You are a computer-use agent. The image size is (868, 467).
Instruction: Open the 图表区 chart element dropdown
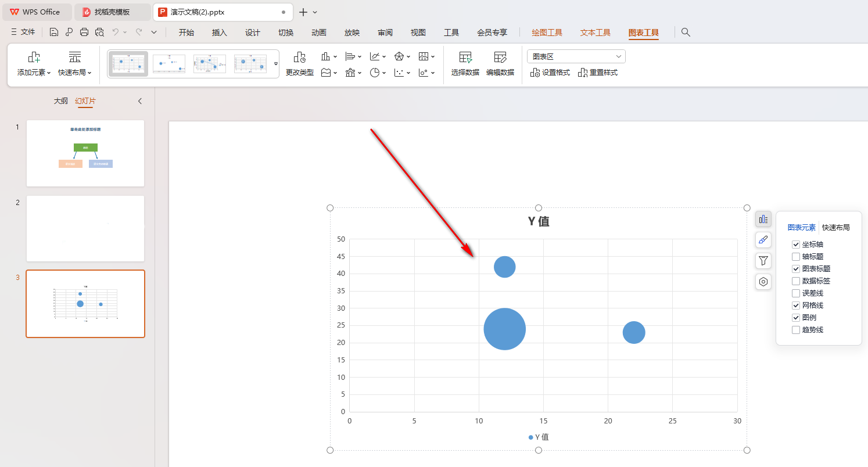[x=576, y=56]
